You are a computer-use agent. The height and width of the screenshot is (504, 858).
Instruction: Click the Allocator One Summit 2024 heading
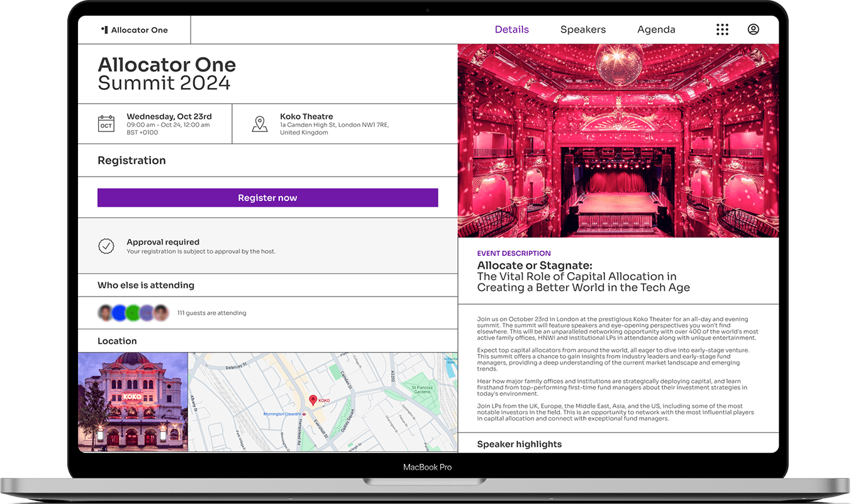click(167, 74)
